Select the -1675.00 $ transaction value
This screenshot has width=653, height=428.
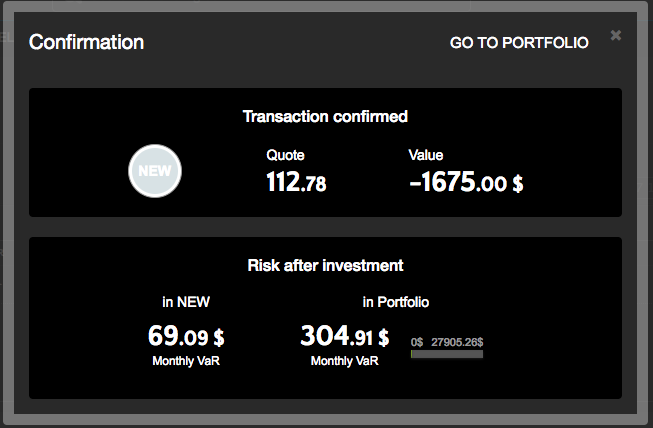466,183
